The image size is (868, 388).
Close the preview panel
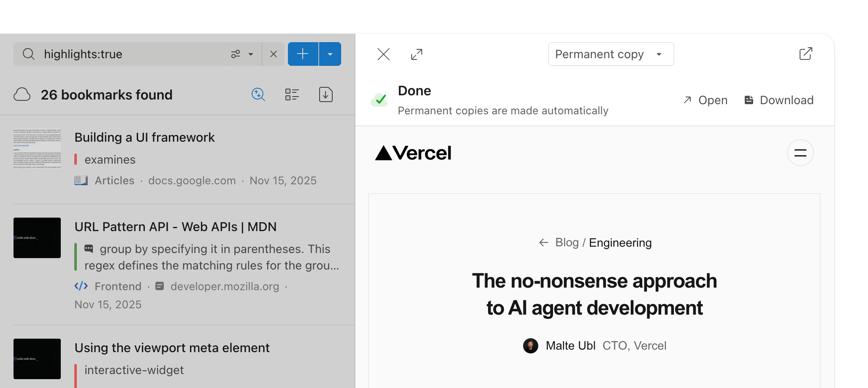pyautogui.click(x=383, y=54)
